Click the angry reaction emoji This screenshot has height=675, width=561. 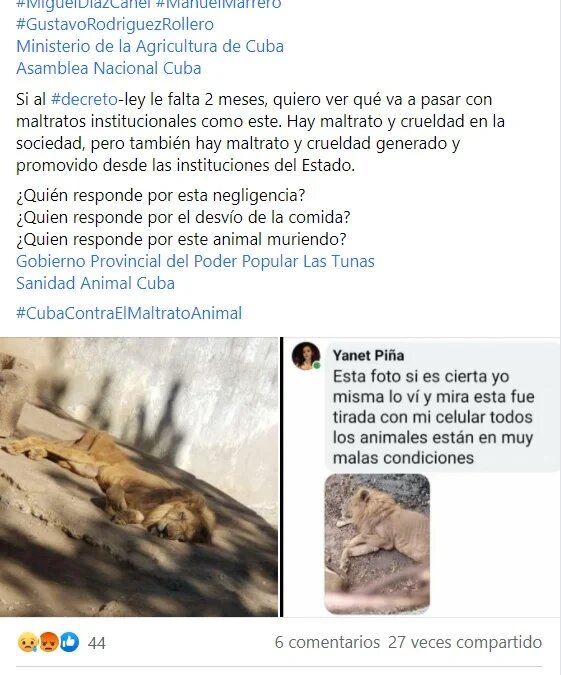pyautogui.click(x=48, y=642)
